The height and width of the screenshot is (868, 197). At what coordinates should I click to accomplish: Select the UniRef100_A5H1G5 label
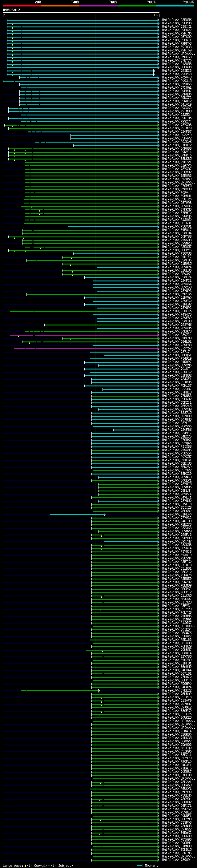(x=177, y=294)
